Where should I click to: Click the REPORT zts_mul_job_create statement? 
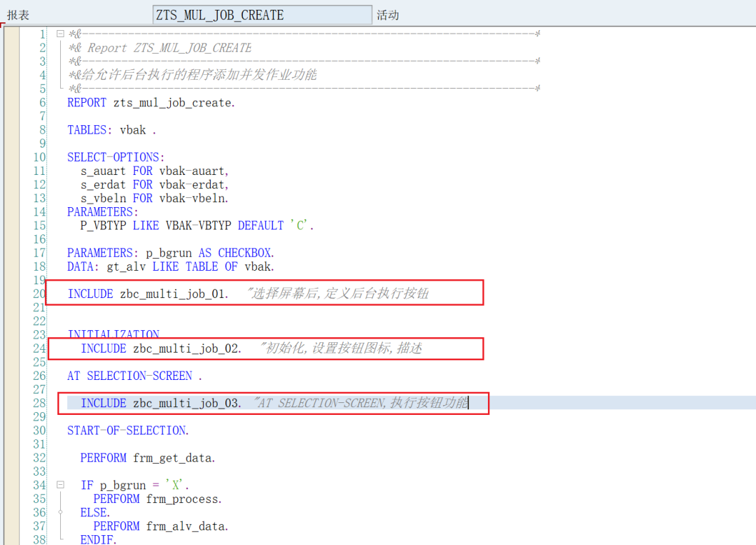tap(151, 103)
